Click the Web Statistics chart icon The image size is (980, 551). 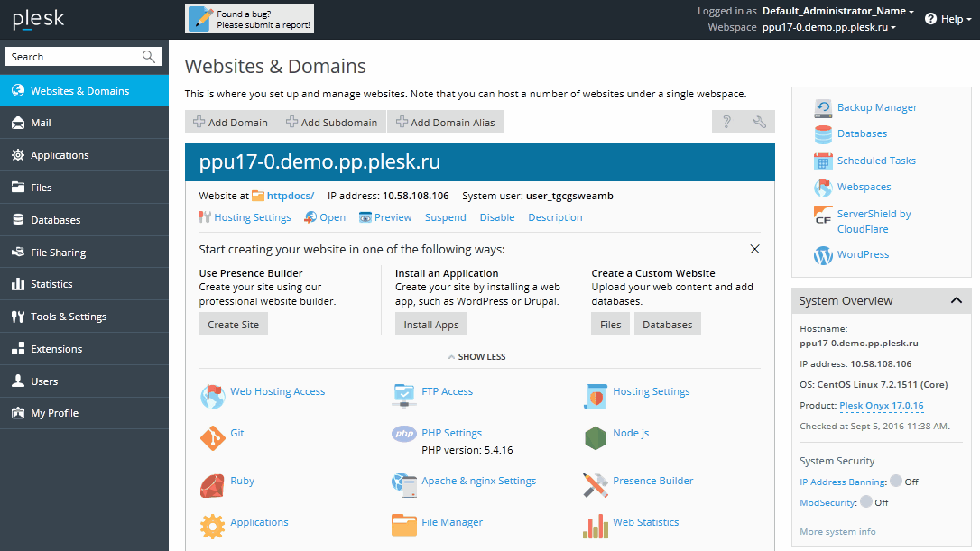[595, 525]
